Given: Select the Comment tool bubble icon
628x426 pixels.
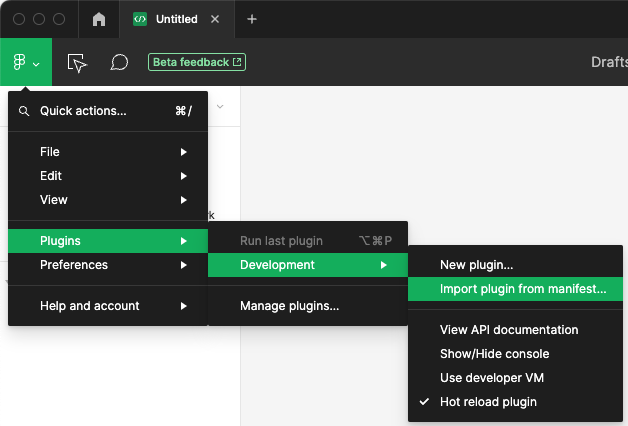Looking at the screenshot, I should click(119, 62).
